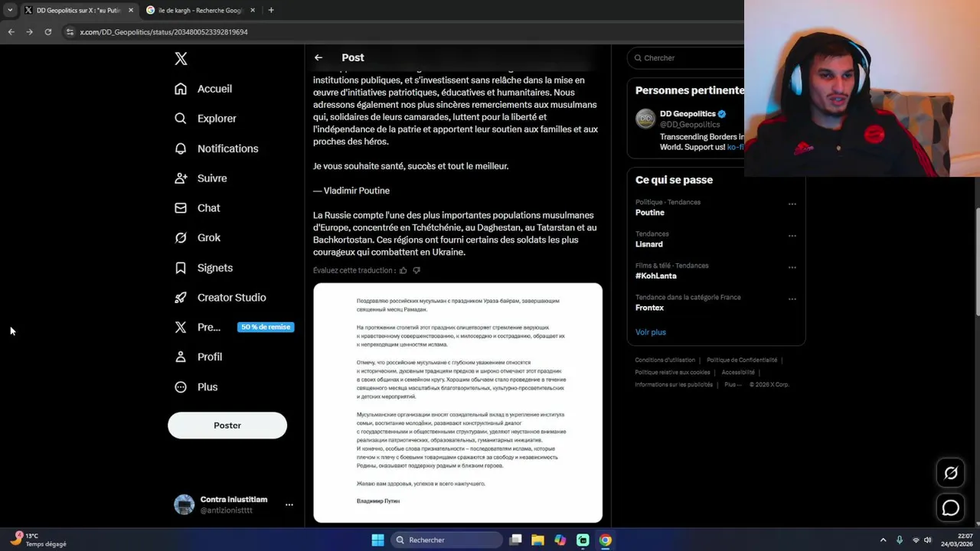Rate the translation with thumbs down
Screen dimensions: 980x551
coord(416,270)
